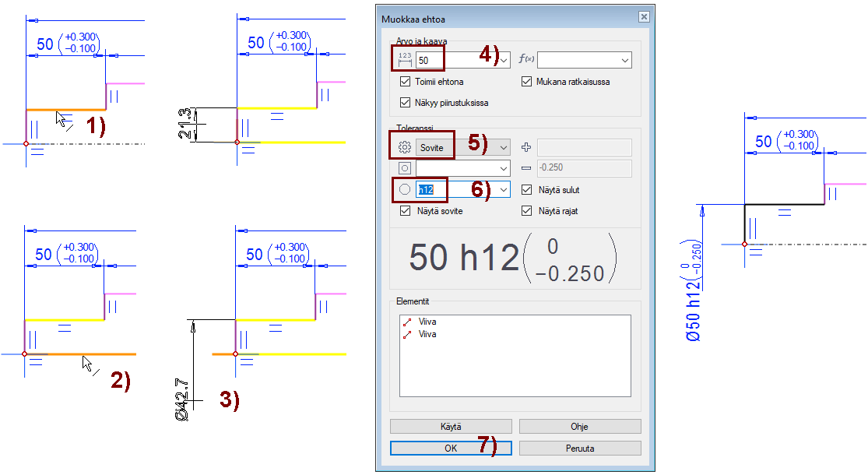The width and height of the screenshot is (868, 475).
Task: Click the f(x) formula icon
Action: pos(526,60)
